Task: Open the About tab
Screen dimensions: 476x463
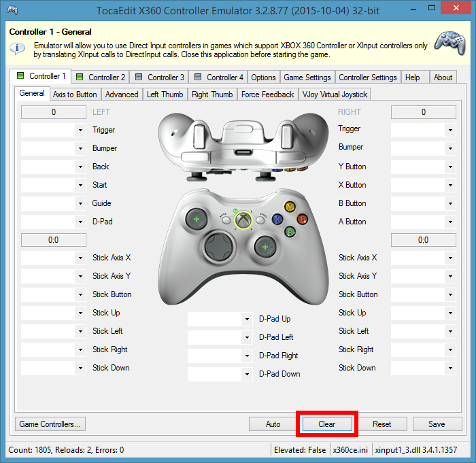Action: pos(443,77)
